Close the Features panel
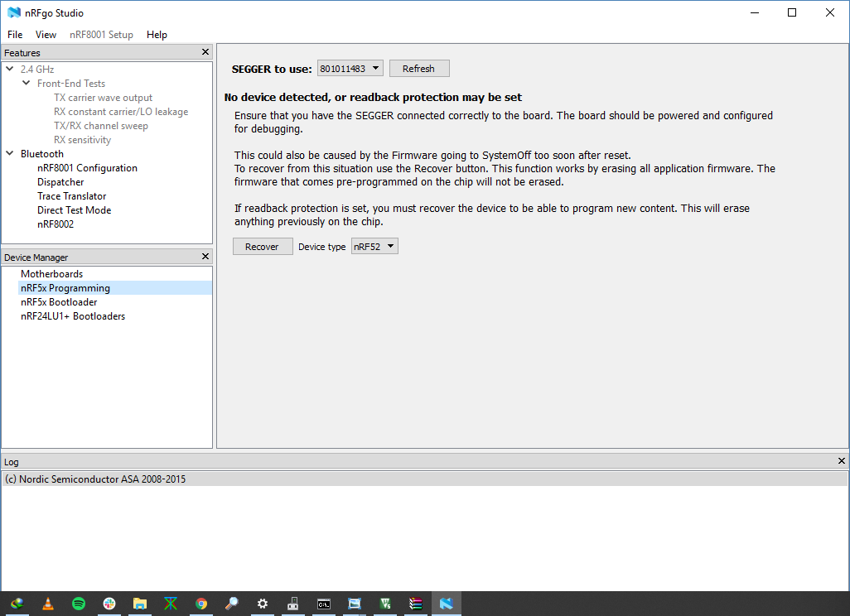This screenshot has height=616, width=850. click(205, 52)
